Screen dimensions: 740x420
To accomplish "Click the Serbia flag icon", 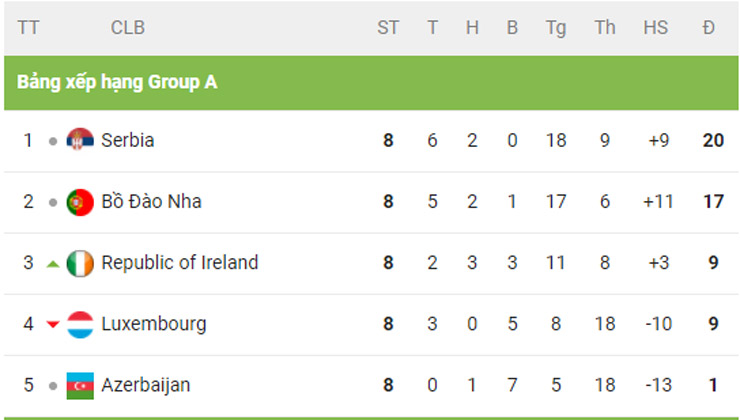I will coord(80,141).
